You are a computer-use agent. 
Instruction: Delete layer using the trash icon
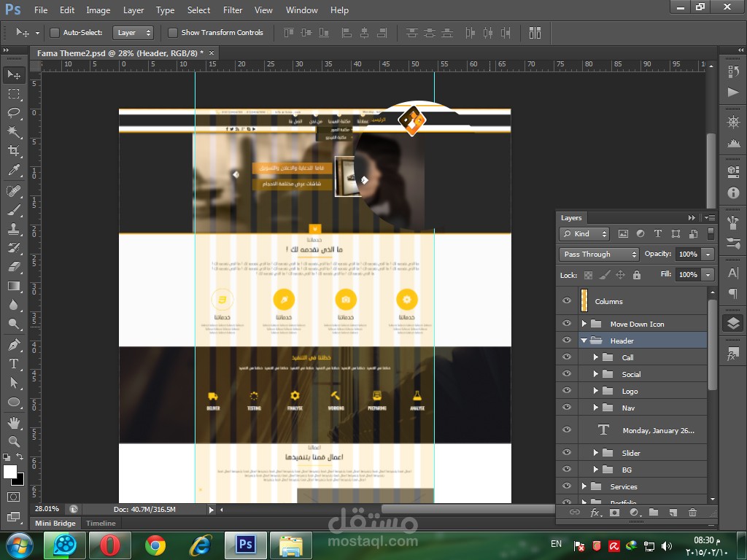(x=692, y=513)
